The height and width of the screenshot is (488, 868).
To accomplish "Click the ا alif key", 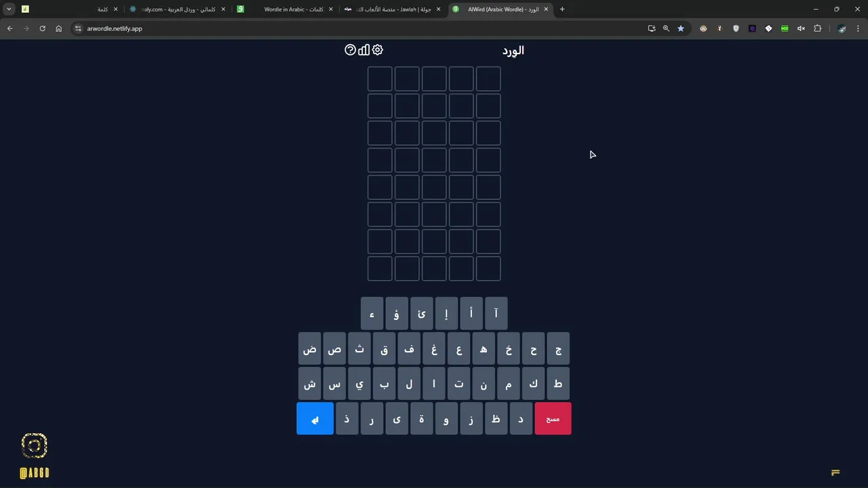I will click(x=434, y=384).
